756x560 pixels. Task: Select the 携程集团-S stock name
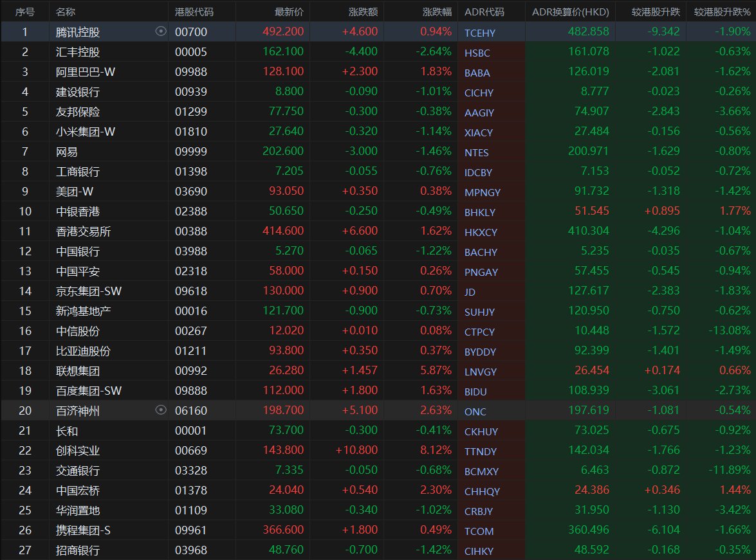click(83, 530)
